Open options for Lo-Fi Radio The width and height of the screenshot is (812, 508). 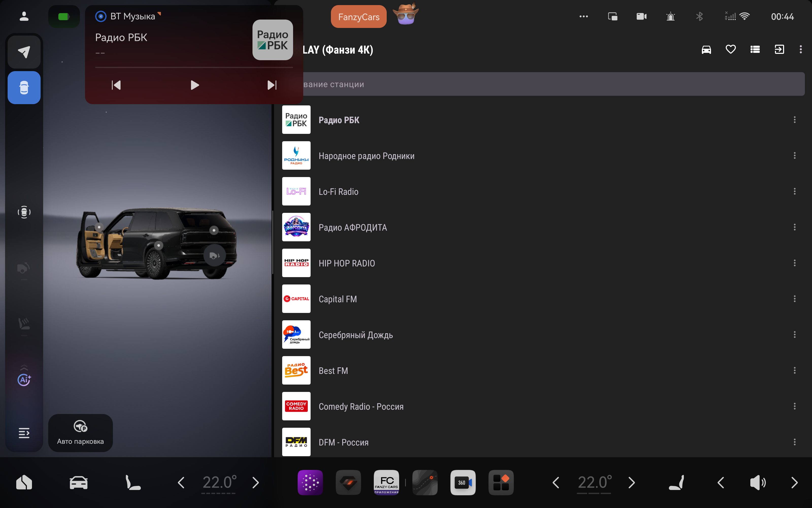coord(794,192)
